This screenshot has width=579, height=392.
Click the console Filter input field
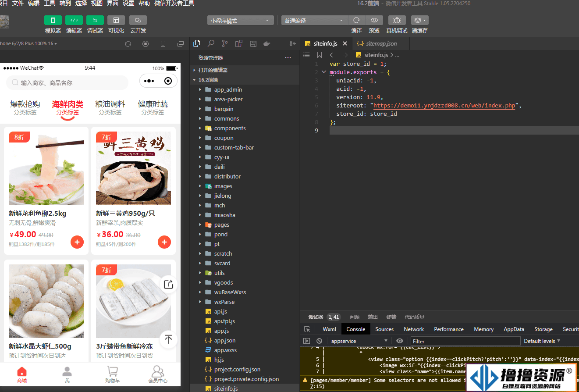[465, 341]
